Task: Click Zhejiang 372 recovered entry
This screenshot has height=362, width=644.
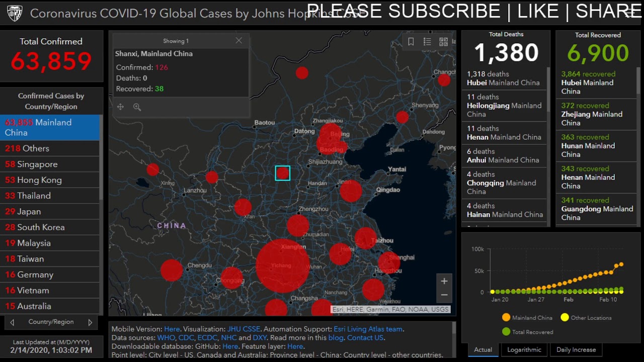Action: coord(597,114)
